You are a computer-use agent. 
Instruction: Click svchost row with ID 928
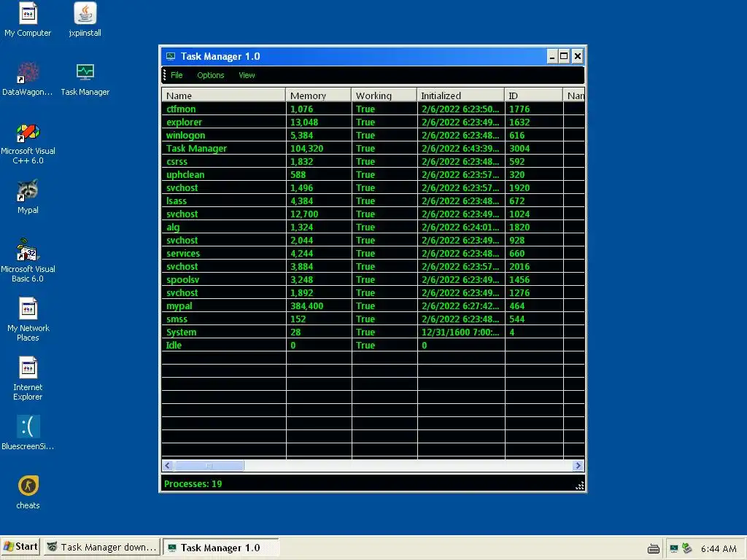tap(373, 241)
